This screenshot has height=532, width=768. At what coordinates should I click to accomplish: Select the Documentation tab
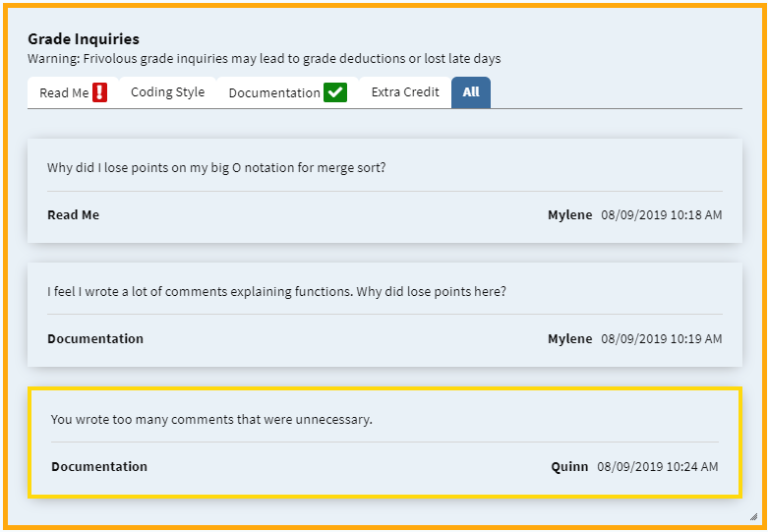point(287,92)
